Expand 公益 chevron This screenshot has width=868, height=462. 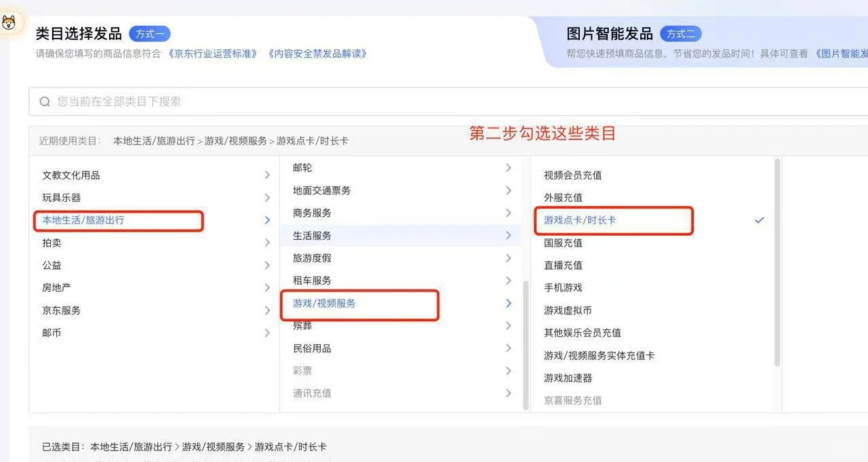point(267,265)
